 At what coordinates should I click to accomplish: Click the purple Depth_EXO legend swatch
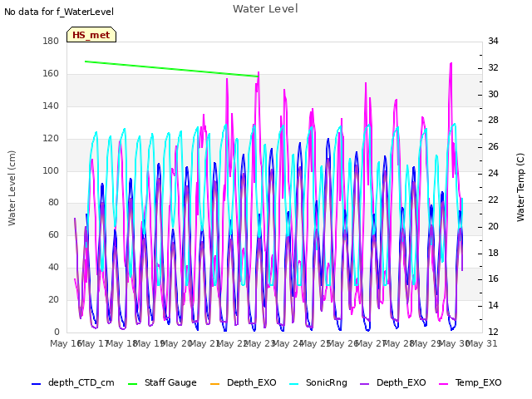pyautogui.click(x=364, y=384)
